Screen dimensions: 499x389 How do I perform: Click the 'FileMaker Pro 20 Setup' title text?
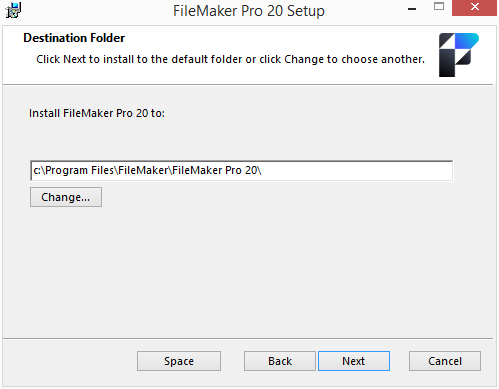click(x=249, y=11)
